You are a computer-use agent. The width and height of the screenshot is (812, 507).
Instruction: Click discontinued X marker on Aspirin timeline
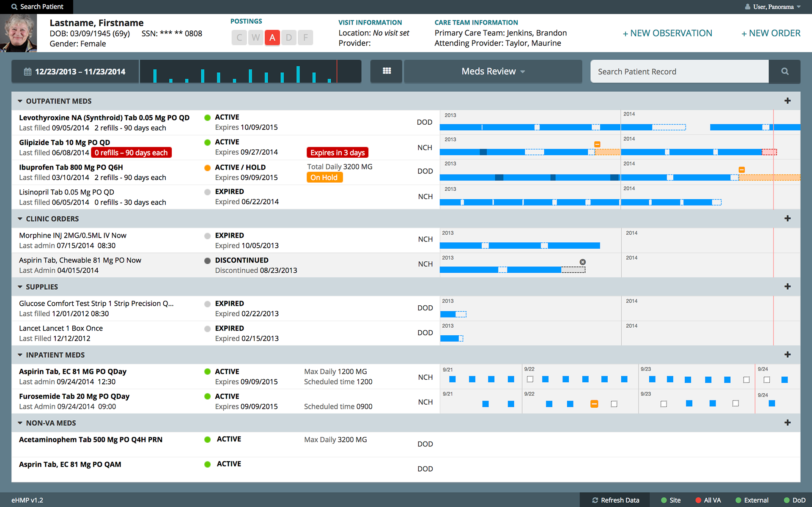pyautogui.click(x=582, y=262)
